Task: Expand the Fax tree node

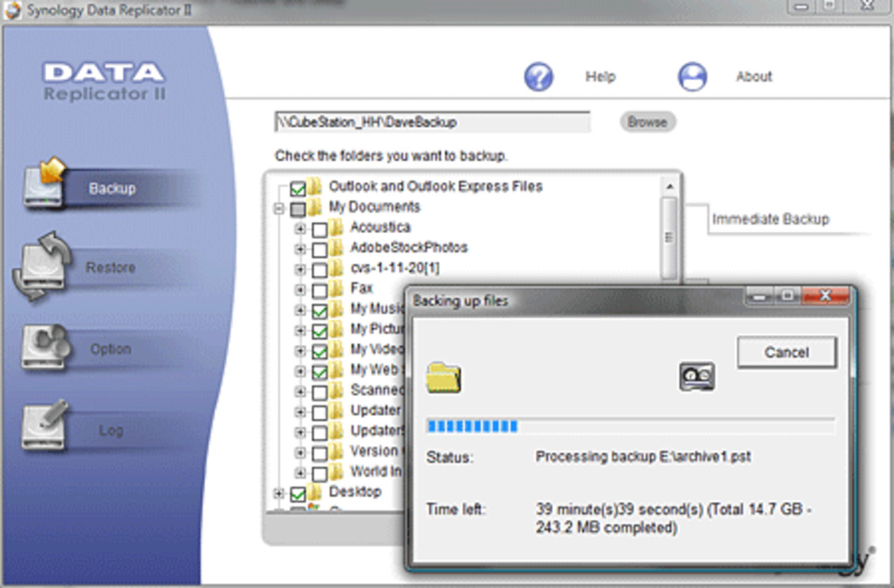Action: click(x=300, y=291)
